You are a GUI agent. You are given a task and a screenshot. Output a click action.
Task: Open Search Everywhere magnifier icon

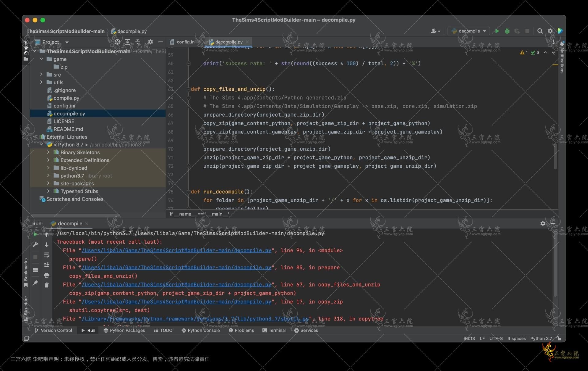[540, 31]
